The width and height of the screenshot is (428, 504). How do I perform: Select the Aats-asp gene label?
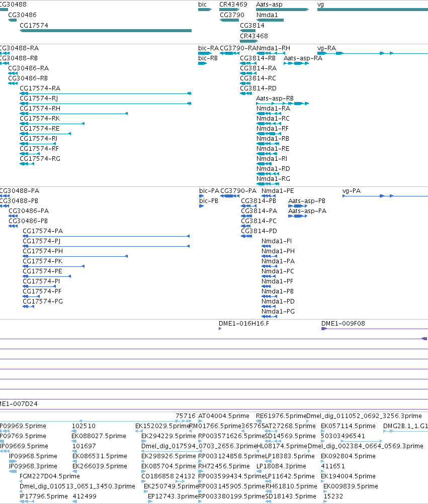pos(269,5)
